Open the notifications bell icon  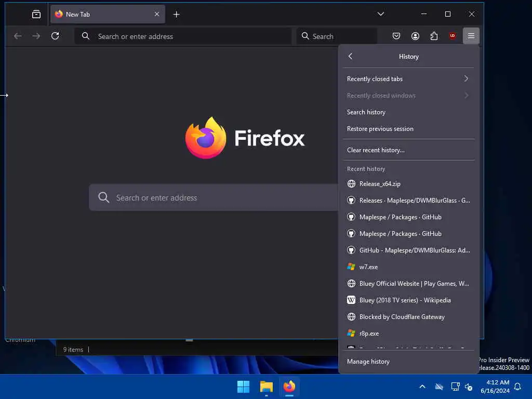point(518,387)
